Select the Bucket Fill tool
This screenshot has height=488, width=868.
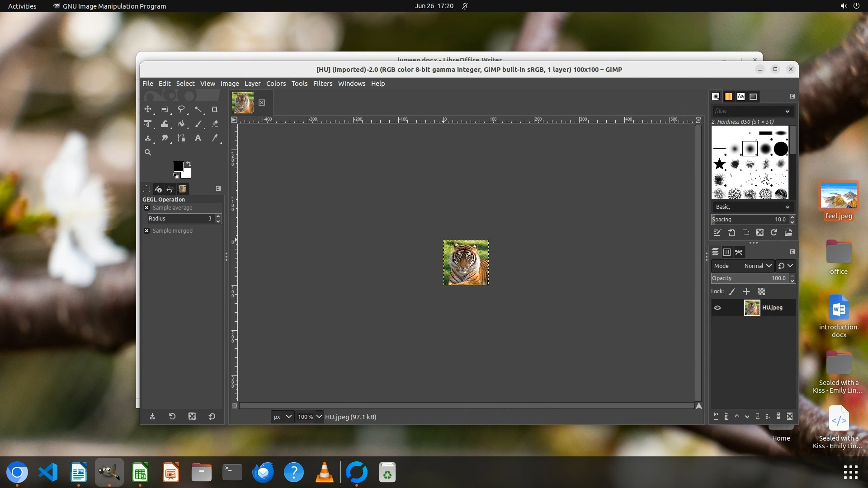pyautogui.click(x=181, y=123)
